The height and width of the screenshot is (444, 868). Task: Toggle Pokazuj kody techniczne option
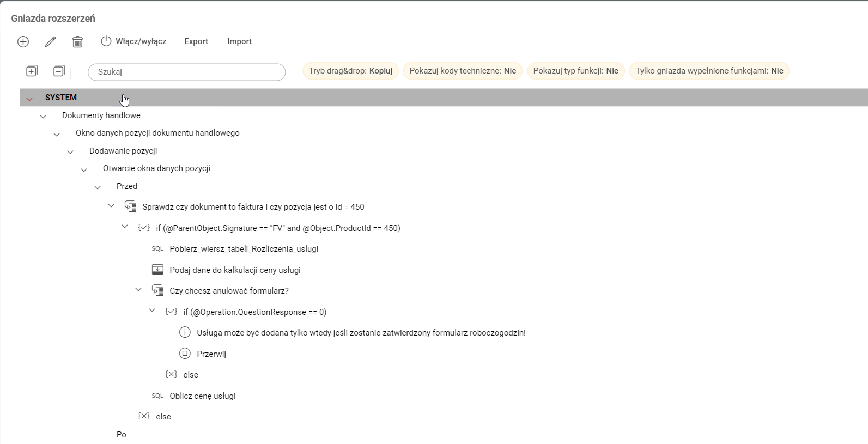point(463,71)
